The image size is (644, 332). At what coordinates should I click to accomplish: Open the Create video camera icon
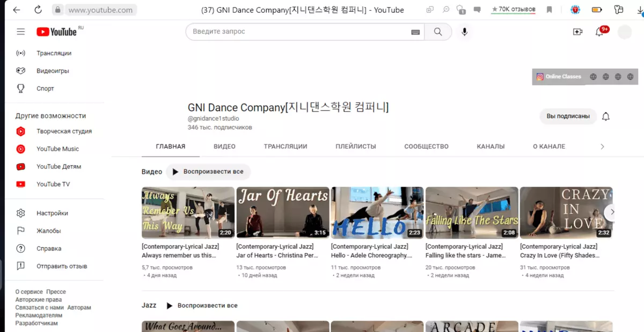click(578, 32)
